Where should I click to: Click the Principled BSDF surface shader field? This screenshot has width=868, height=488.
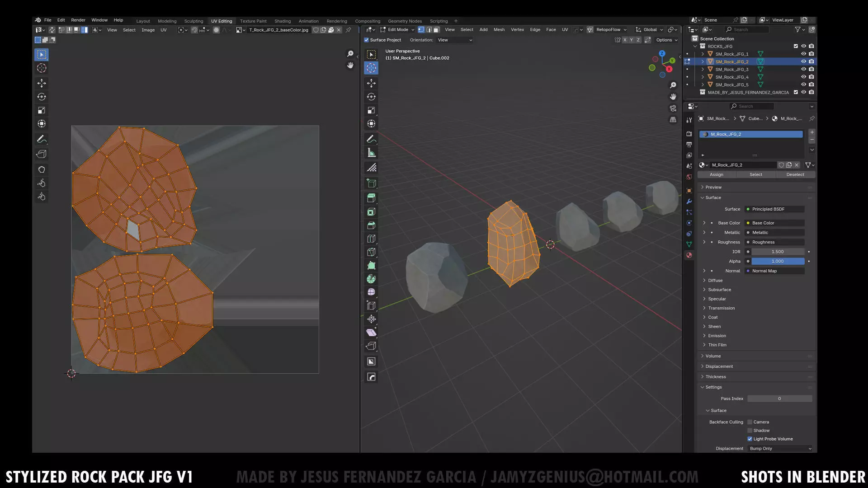[775, 209]
